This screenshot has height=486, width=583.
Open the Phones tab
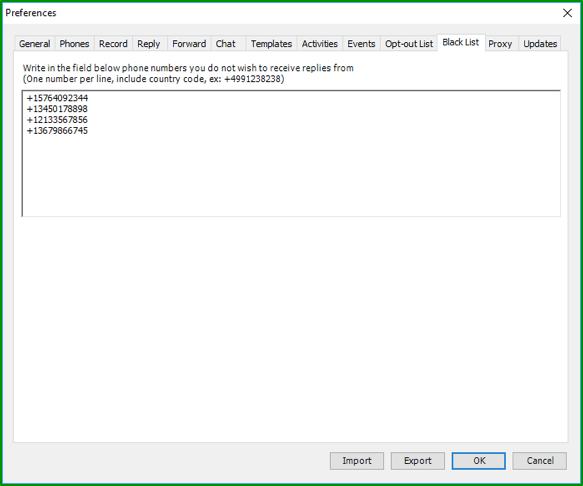point(74,44)
